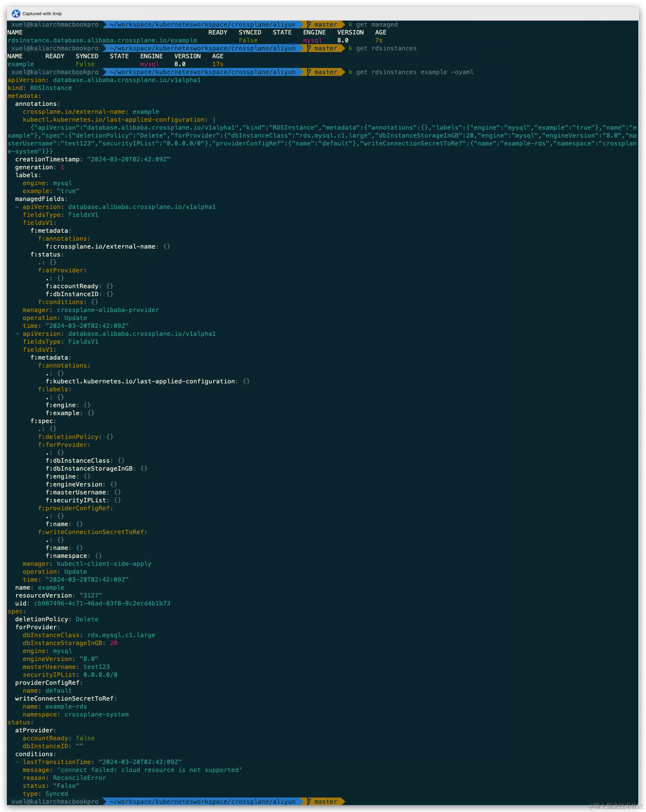Click the Xnip app icon in title bar
This screenshot has height=812, width=646.
click(16, 13)
